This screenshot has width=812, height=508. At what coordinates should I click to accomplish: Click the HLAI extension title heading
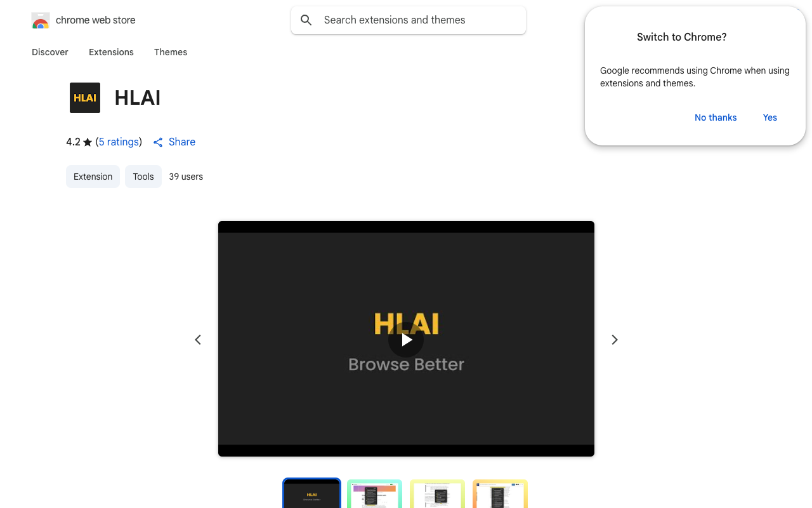138,98
